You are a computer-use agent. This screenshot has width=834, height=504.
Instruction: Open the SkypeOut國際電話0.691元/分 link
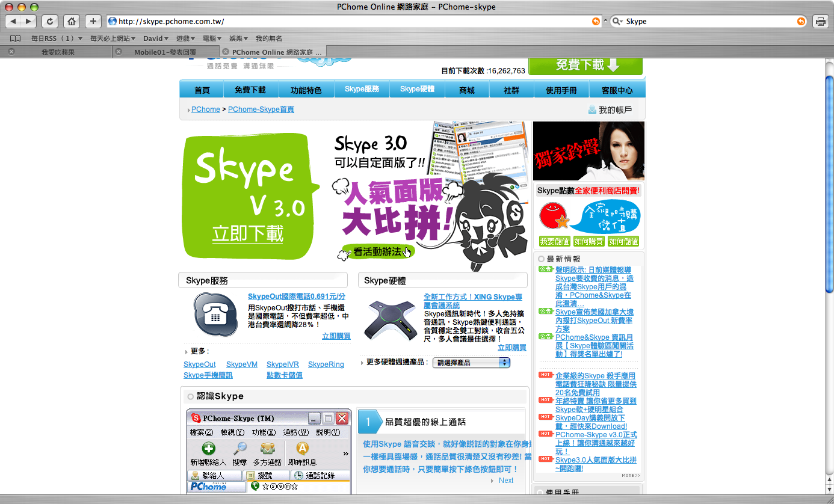pos(297,297)
